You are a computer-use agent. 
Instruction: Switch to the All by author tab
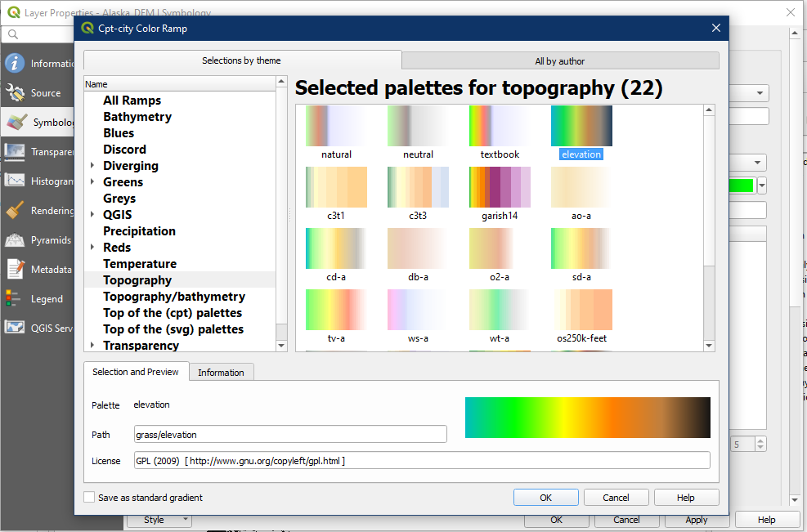coord(560,61)
